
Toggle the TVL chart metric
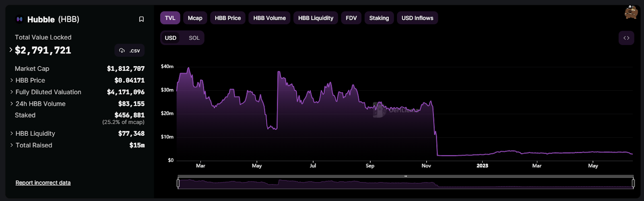170,18
